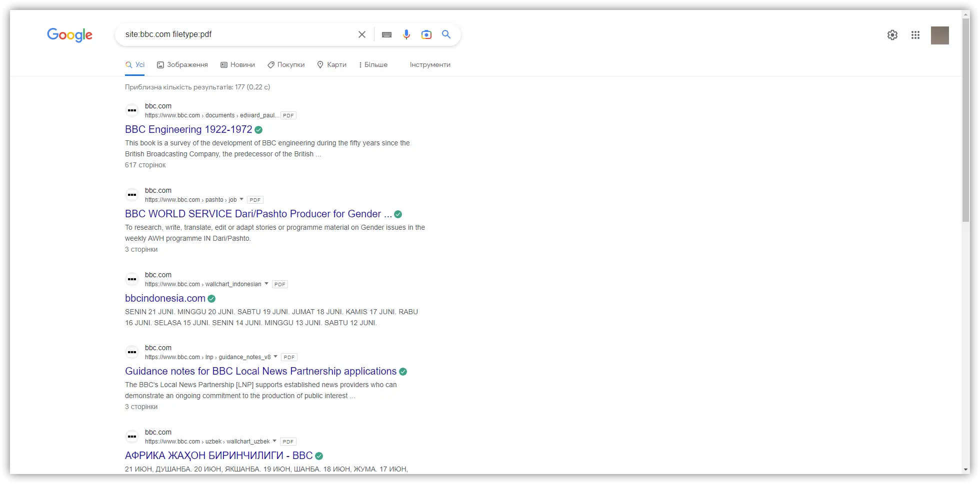Viewport: 980px width, 484px height.
Task: Click scrollbar up arrow at top
Action: 966,14
